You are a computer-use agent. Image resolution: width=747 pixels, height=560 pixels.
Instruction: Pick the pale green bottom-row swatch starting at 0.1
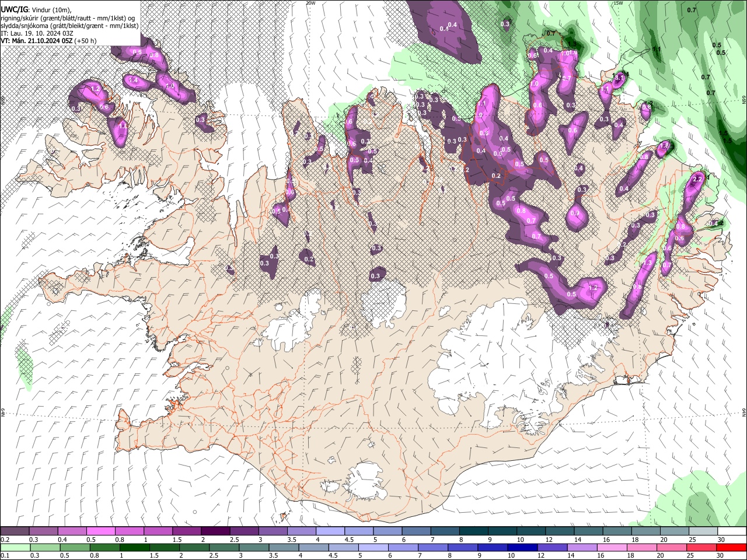[15, 547]
